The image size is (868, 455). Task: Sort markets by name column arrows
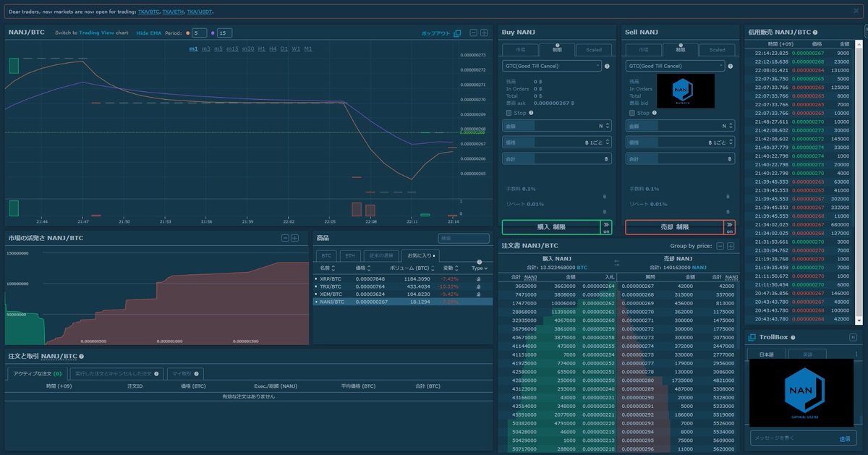[x=333, y=268]
